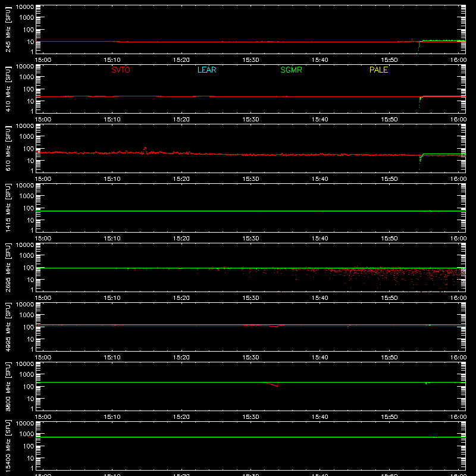Click the 10 value on 4995 MHz axis
Image resolution: width=476 pixels, height=476 pixels.
tap(30, 339)
